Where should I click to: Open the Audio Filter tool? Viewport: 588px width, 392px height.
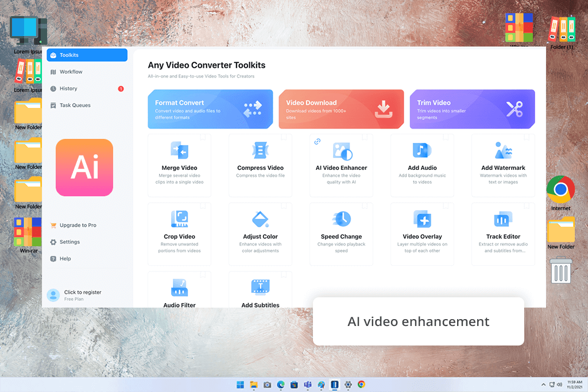pyautogui.click(x=179, y=290)
